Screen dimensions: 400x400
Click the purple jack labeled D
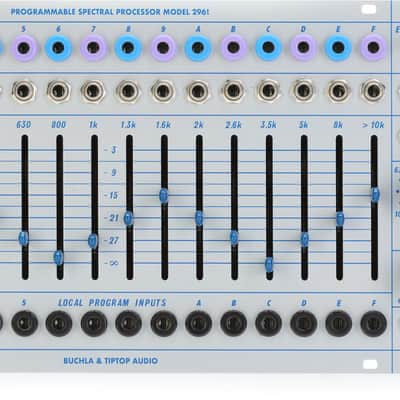[303, 48]
